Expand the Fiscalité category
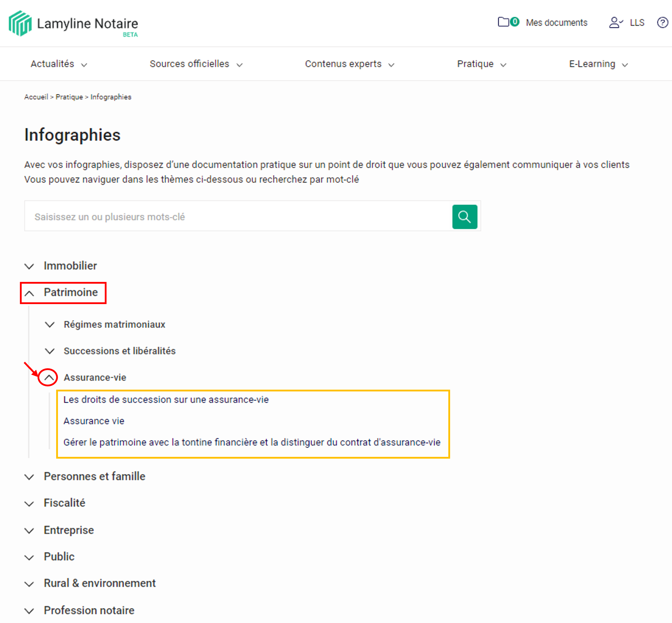 click(x=29, y=504)
